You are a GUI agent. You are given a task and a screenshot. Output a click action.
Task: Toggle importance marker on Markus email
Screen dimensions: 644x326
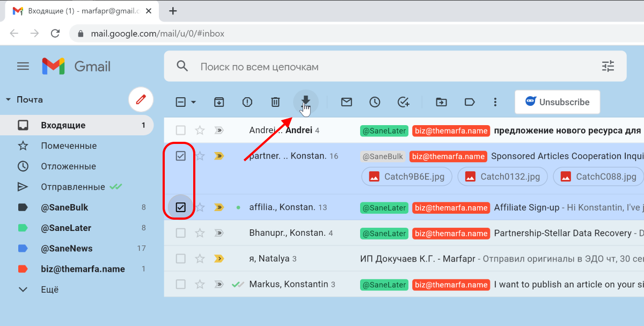point(219,284)
